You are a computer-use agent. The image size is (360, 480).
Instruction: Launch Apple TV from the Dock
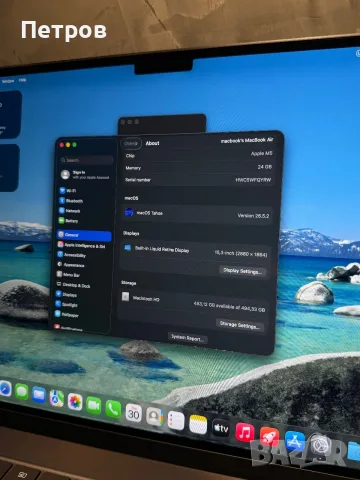[x=221, y=428]
